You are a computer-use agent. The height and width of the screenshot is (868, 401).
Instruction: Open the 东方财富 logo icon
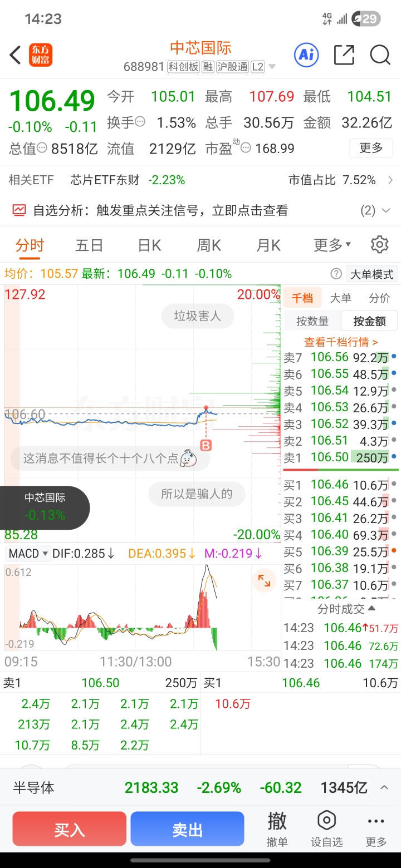point(41,55)
